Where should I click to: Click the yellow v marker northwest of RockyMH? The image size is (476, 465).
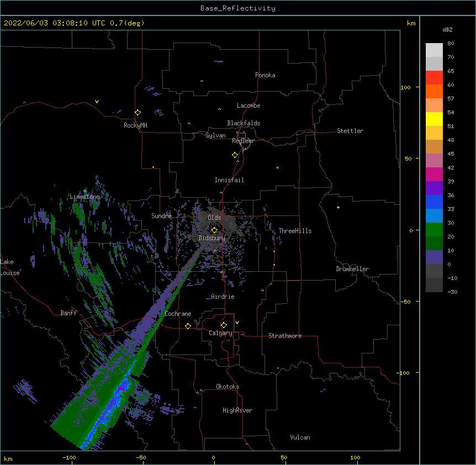click(x=97, y=102)
